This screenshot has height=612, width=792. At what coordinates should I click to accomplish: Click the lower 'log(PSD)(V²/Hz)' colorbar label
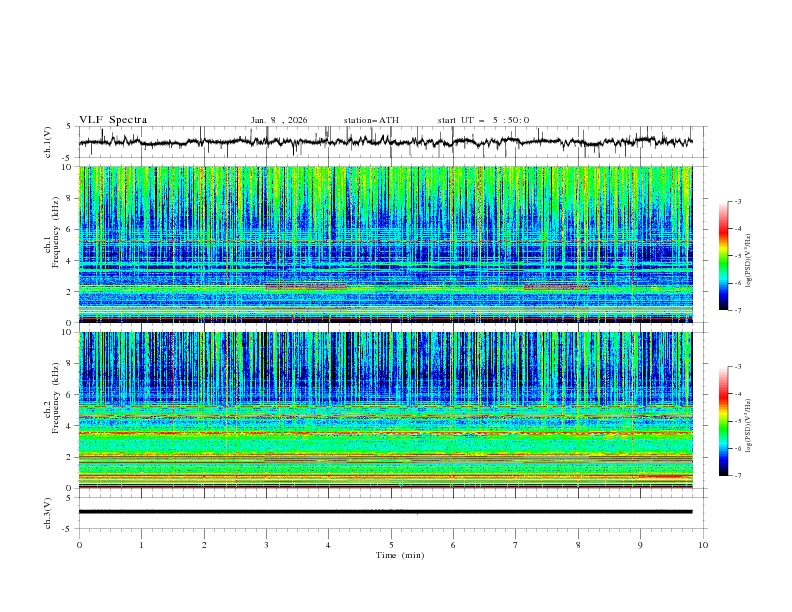tap(749, 426)
